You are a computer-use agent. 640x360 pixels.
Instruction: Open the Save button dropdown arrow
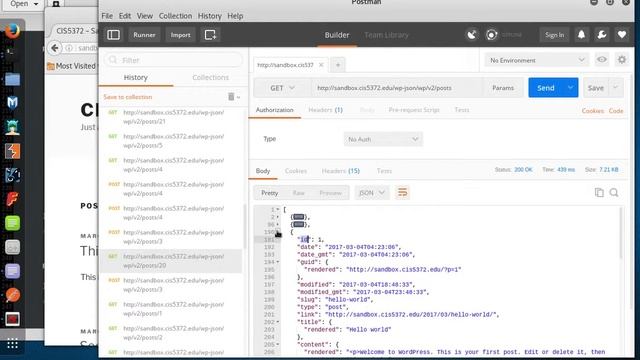(x=615, y=88)
